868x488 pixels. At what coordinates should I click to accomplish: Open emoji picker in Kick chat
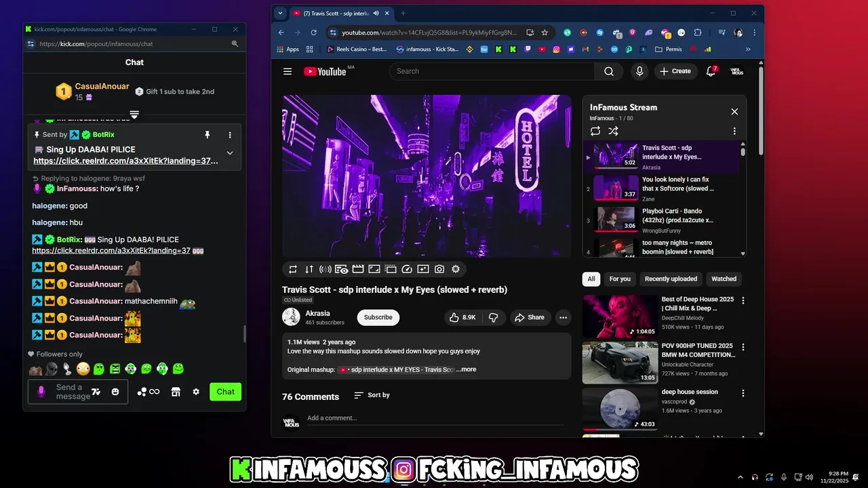[115, 392]
